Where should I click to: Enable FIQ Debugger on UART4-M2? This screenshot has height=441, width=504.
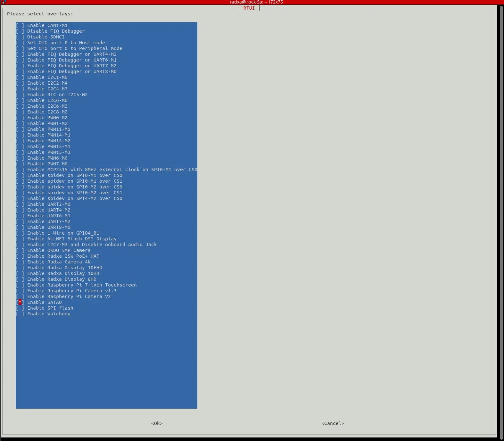pyautogui.click(x=20, y=54)
